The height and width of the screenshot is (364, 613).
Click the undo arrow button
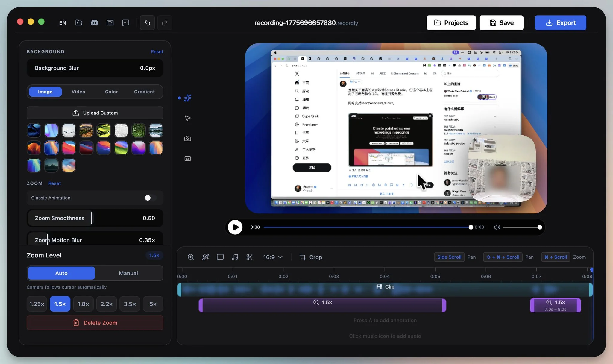click(147, 23)
